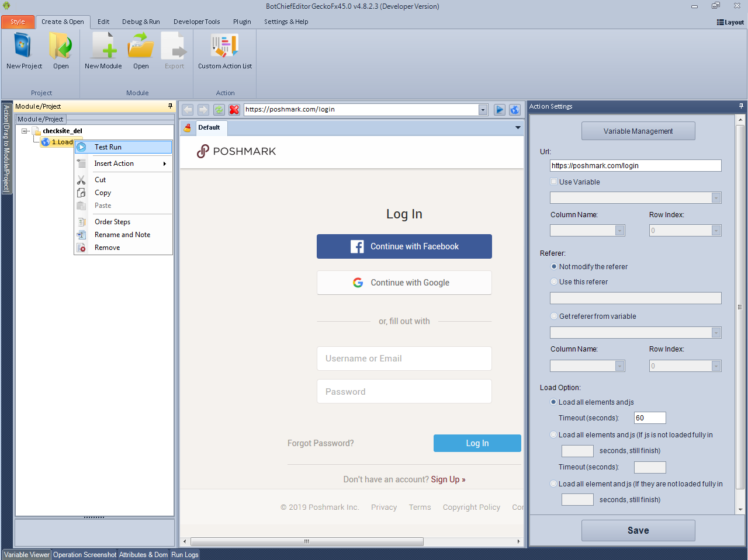The width and height of the screenshot is (748, 560).
Task: Click the browser horizontal scrollbar
Action: (307, 541)
